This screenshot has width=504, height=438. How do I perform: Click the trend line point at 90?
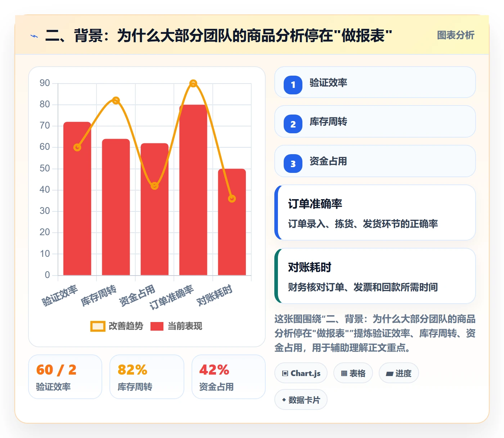(193, 84)
